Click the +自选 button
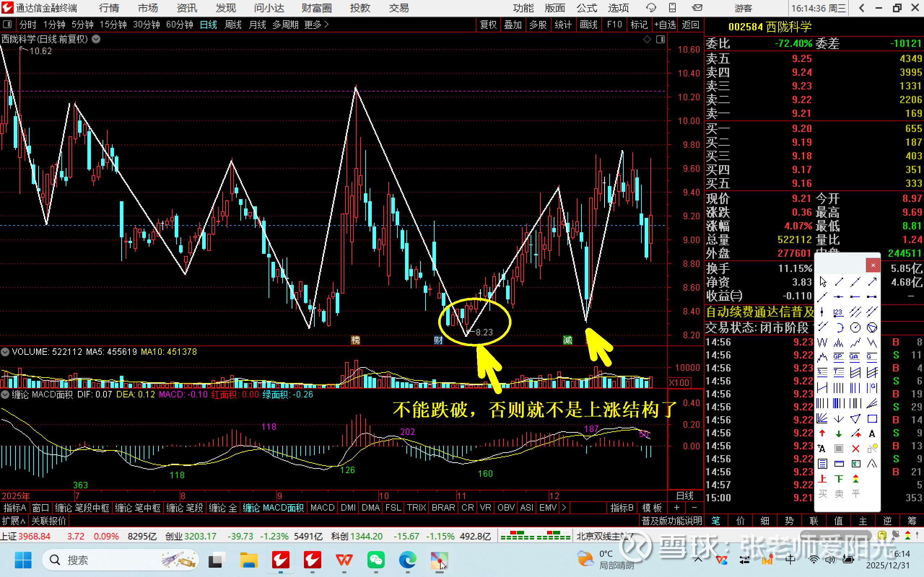This screenshot has height=577, width=924. tap(665, 25)
